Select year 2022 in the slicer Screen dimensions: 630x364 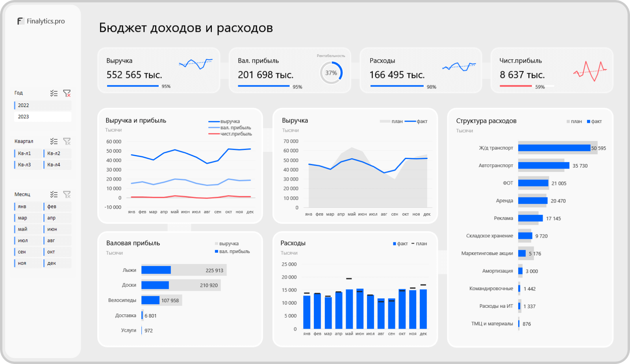coord(43,105)
